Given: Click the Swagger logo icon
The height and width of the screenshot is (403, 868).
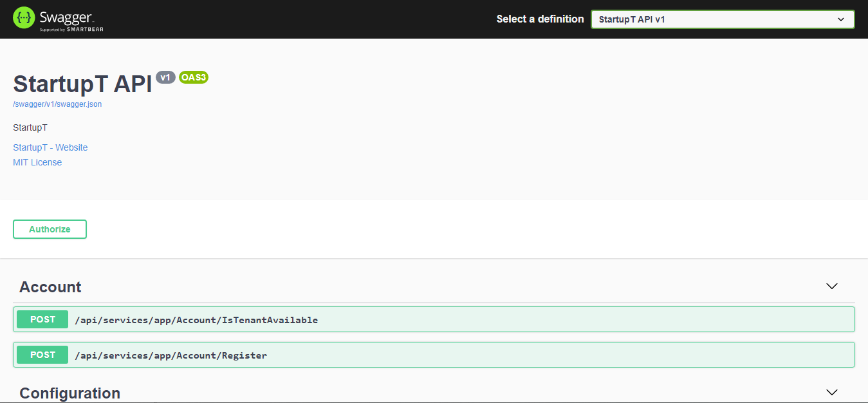Looking at the screenshot, I should coord(24,18).
